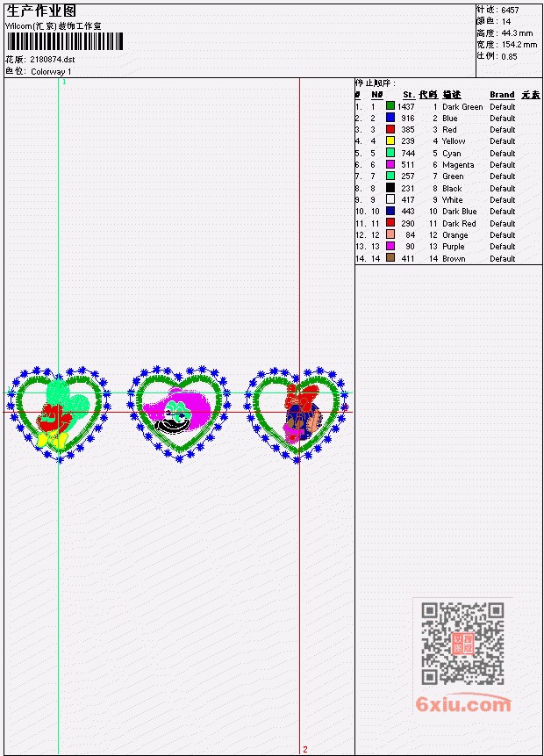Choose the Dark Blue hatched swatch

pos(390,212)
